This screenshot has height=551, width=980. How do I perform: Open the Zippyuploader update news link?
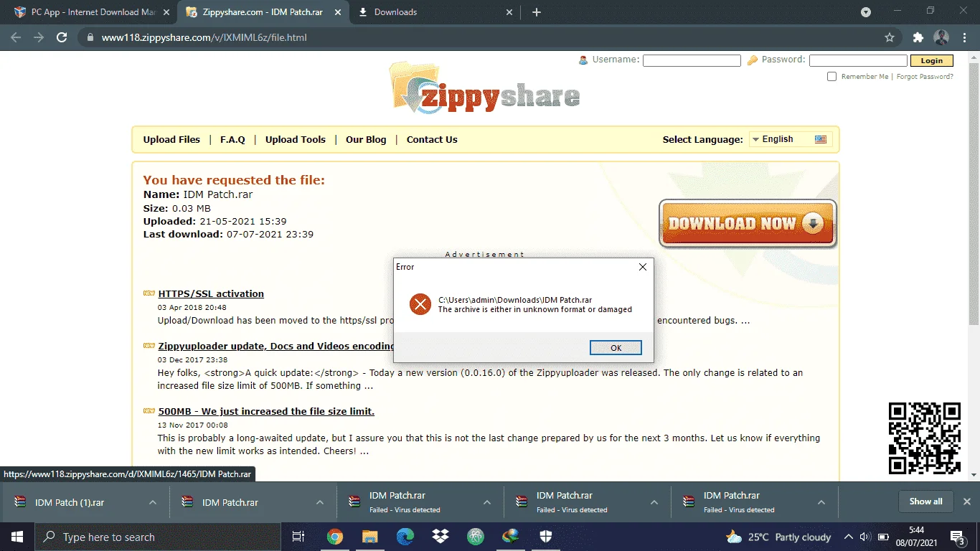point(276,346)
